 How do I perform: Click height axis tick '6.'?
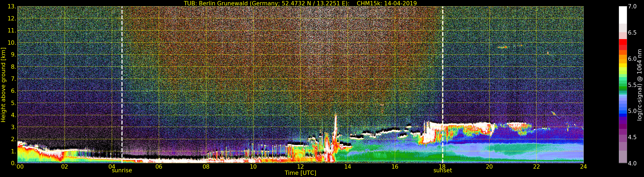pos(14,91)
